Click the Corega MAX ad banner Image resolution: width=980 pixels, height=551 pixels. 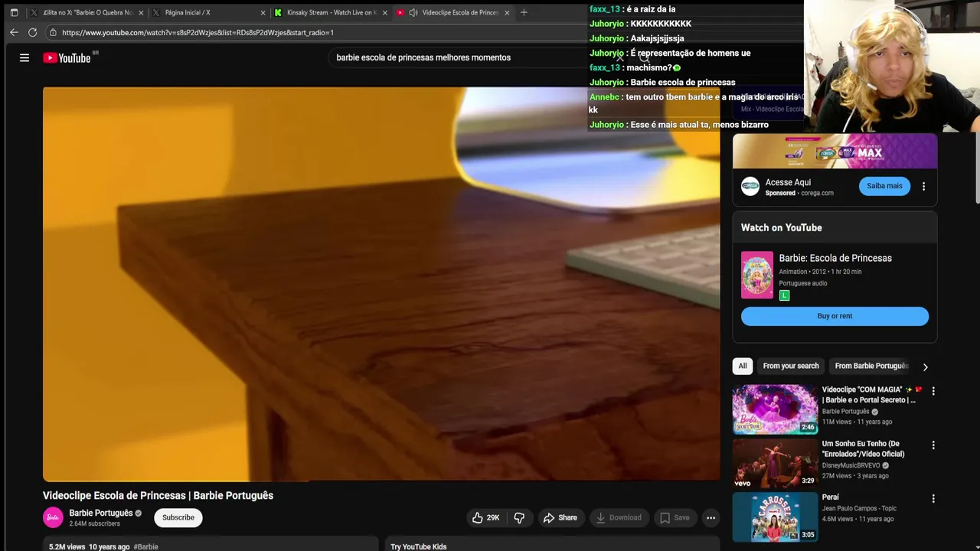(x=835, y=152)
